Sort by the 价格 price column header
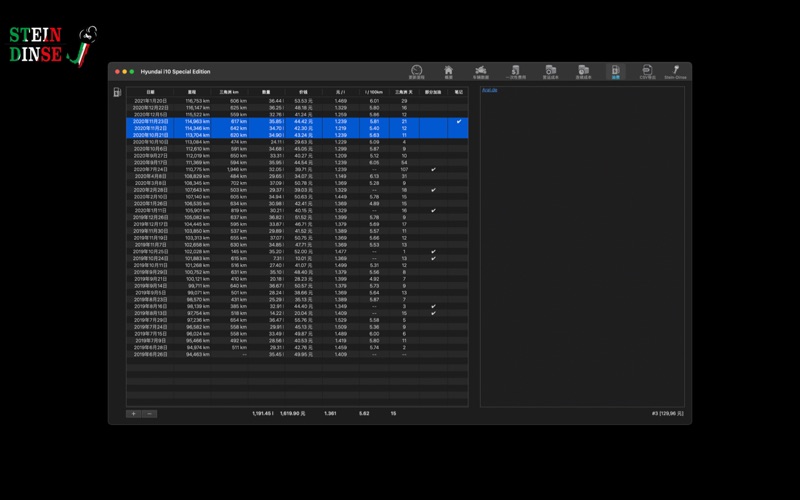The image size is (800, 500). pyautogui.click(x=304, y=92)
